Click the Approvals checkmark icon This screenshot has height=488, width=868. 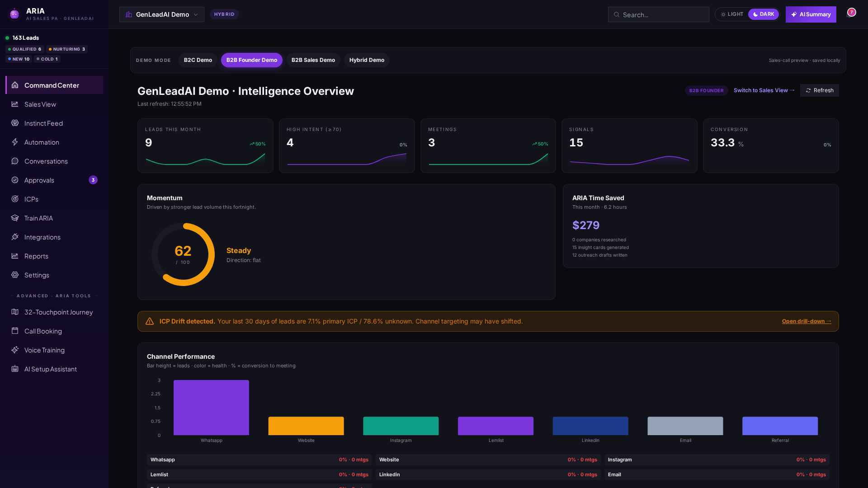[15, 180]
